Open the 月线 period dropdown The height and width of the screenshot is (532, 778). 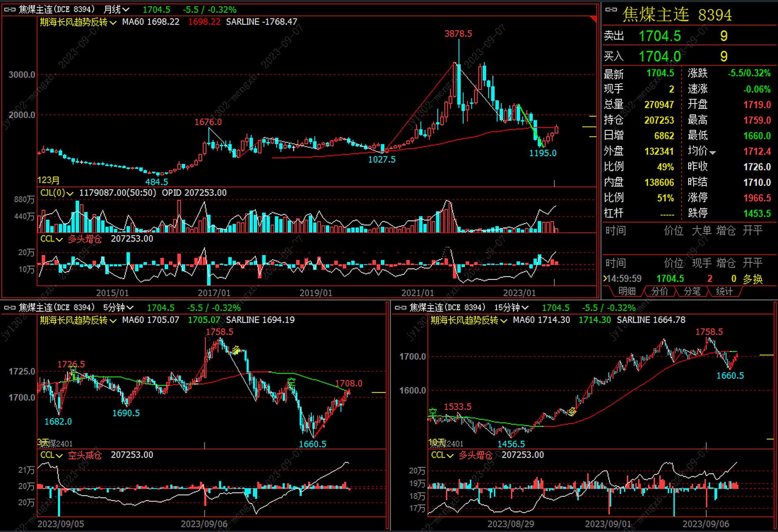click(116, 10)
